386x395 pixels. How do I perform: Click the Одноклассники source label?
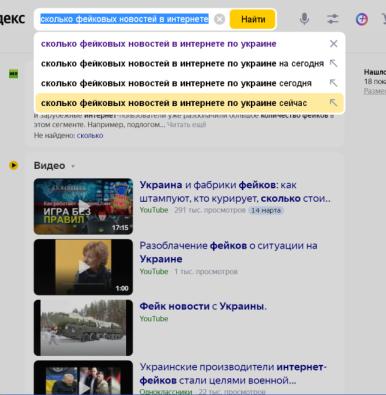[166, 391]
